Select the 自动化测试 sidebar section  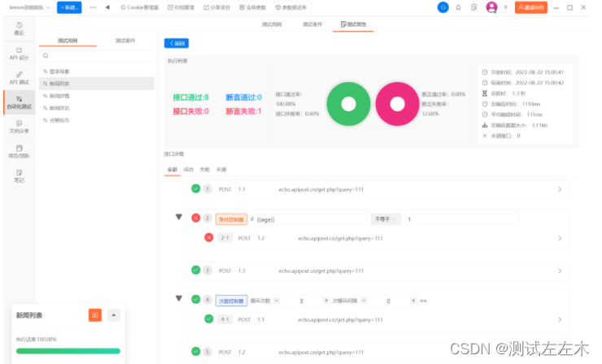pyautogui.click(x=19, y=102)
